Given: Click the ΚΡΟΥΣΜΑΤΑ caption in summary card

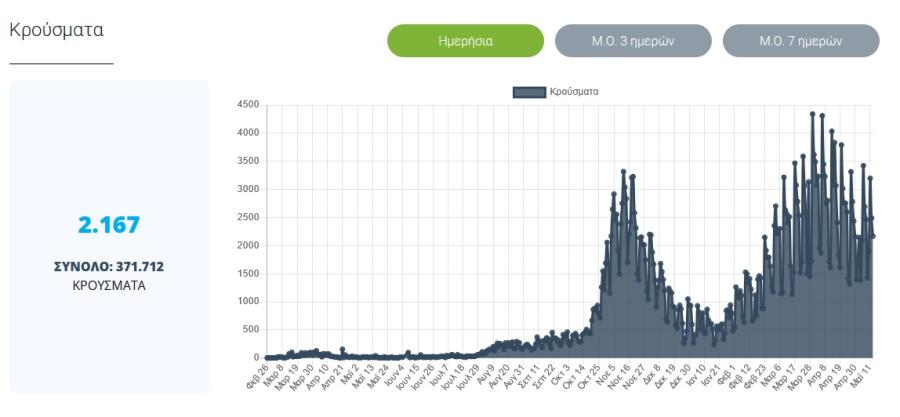Looking at the screenshot, I should point(109,286).
